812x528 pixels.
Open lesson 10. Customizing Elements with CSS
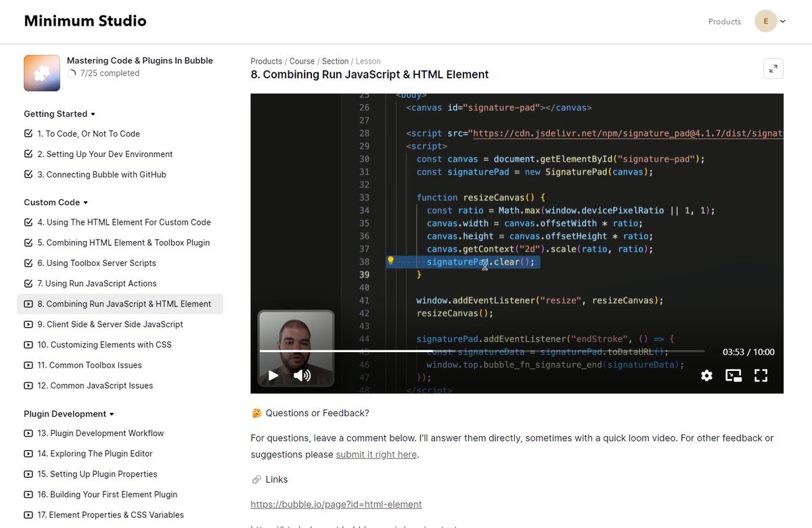tap(104, 345)
